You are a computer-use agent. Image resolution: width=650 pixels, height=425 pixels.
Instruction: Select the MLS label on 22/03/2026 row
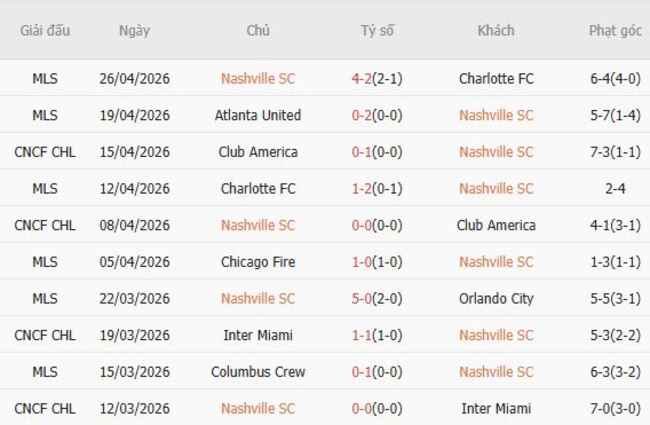[45, 298]
